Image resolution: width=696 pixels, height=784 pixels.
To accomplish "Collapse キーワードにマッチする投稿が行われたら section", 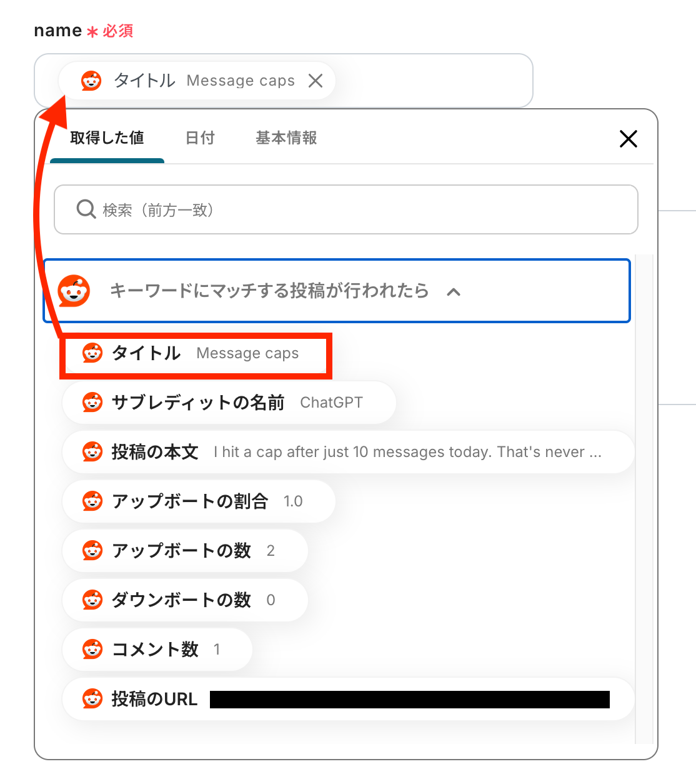I will [x=337, y=291].
